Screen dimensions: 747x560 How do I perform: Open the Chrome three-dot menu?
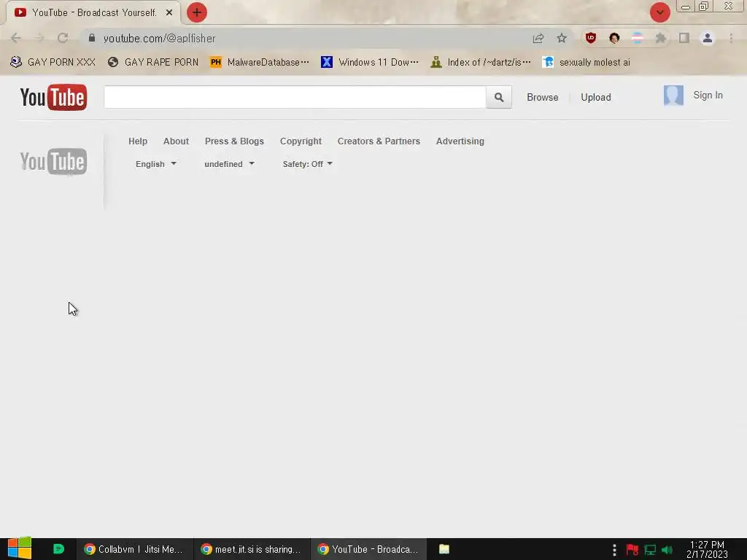pyautogui.click(x=731, y=38)
